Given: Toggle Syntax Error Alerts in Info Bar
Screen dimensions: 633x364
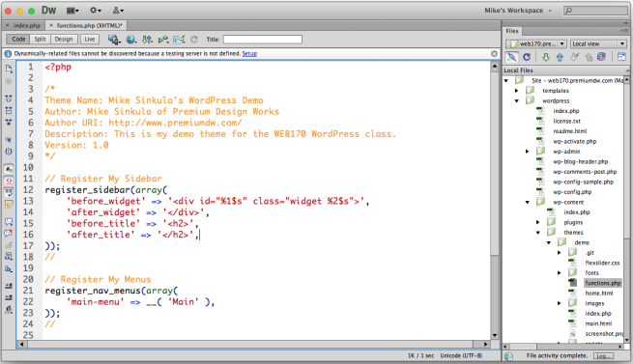Looking at the screenshot, I should (9, 204).
